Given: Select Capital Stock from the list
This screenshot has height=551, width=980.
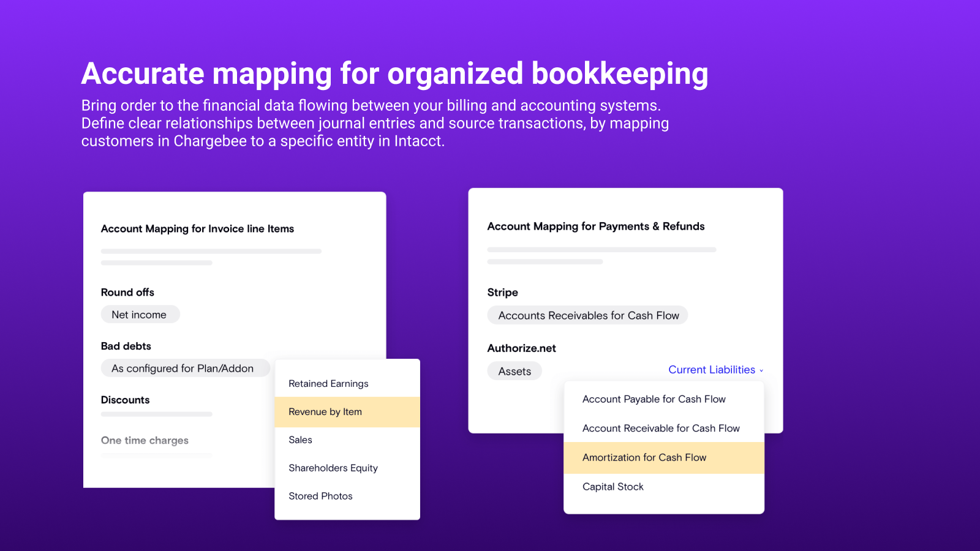Looking at the screenshot, I should (612, 487).
